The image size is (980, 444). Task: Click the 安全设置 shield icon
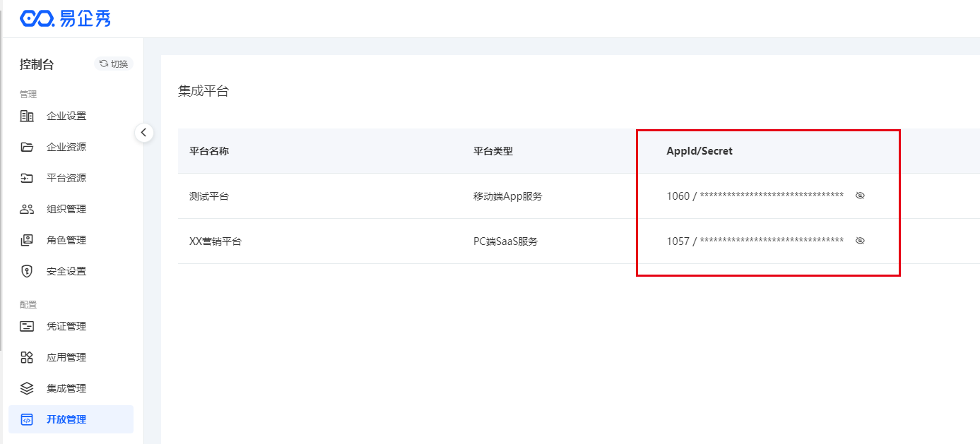click(27, 271)
